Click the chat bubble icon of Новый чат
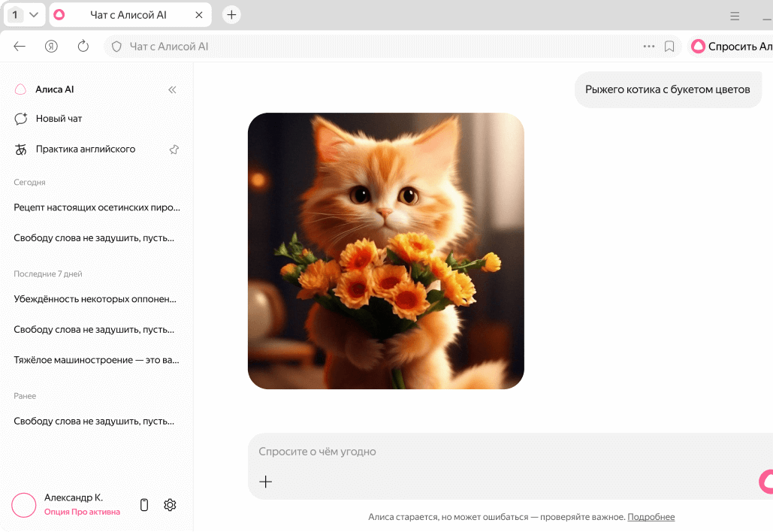Screen dimensions: 773x532 [x=21, y=119]
